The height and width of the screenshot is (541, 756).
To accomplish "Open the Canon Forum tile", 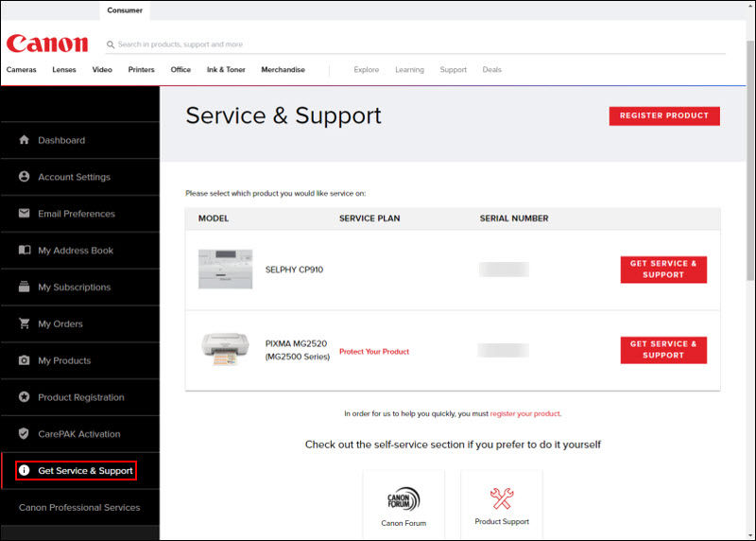I will pyautogui.click(x=404, y=505).
